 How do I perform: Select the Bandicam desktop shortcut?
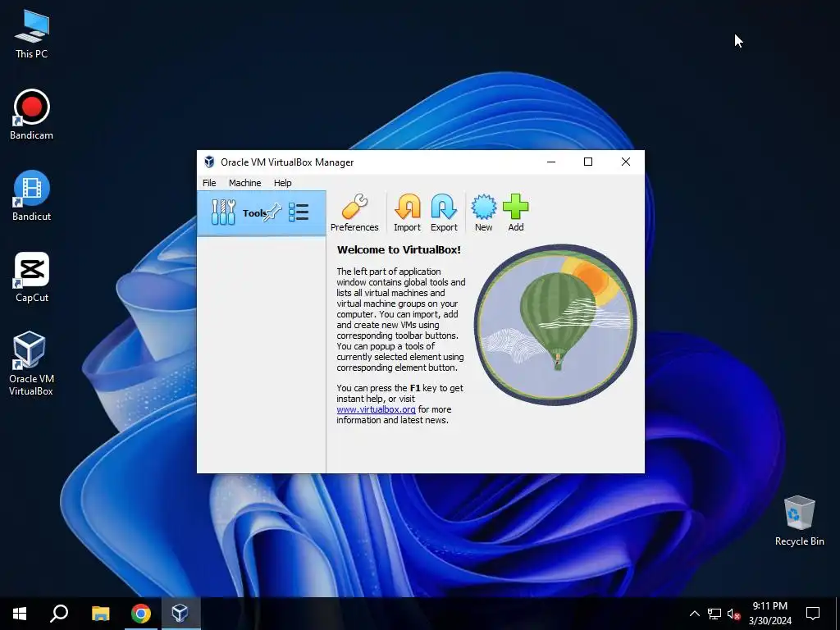point(31,115)
